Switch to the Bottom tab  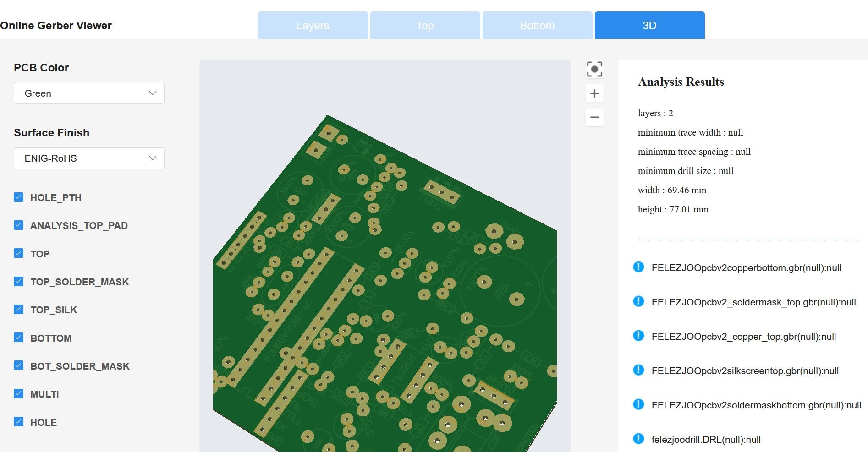pos(537,26)
